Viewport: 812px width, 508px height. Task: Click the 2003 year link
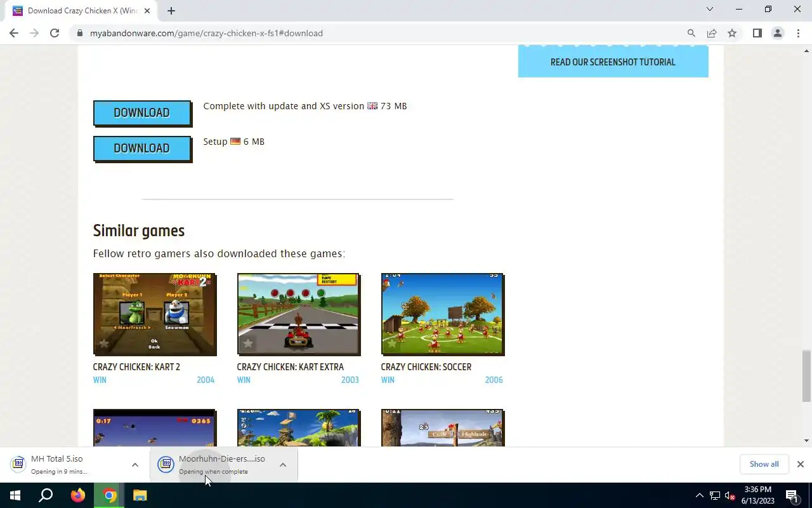[x=350, y=380]
